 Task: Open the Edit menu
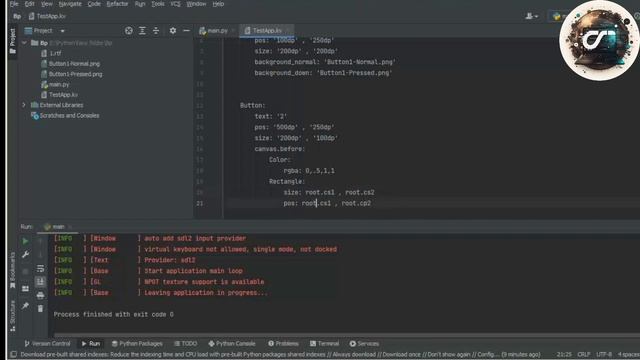click(x=29, y=4)
